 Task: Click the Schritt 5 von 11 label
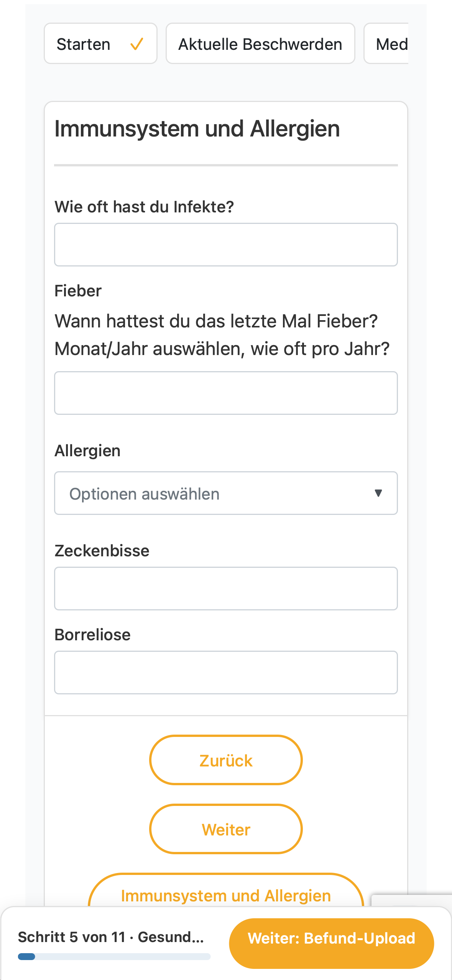tap(72, 937)
